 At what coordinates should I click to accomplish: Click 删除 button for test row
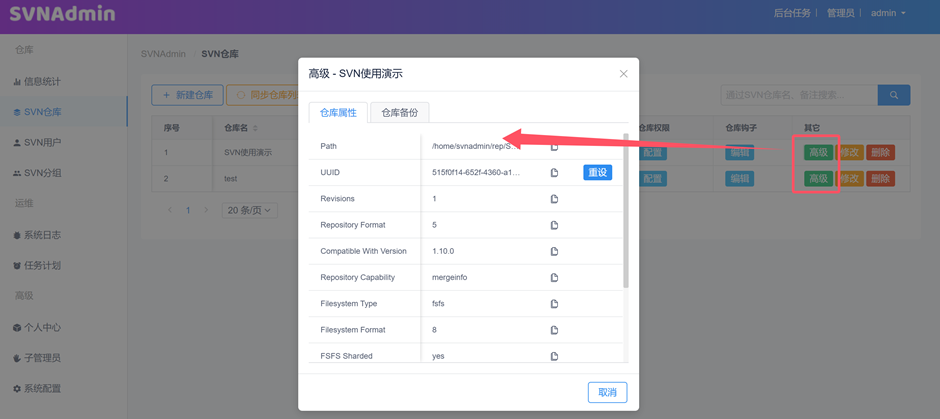pyautogui.click(x=881, y=179)
